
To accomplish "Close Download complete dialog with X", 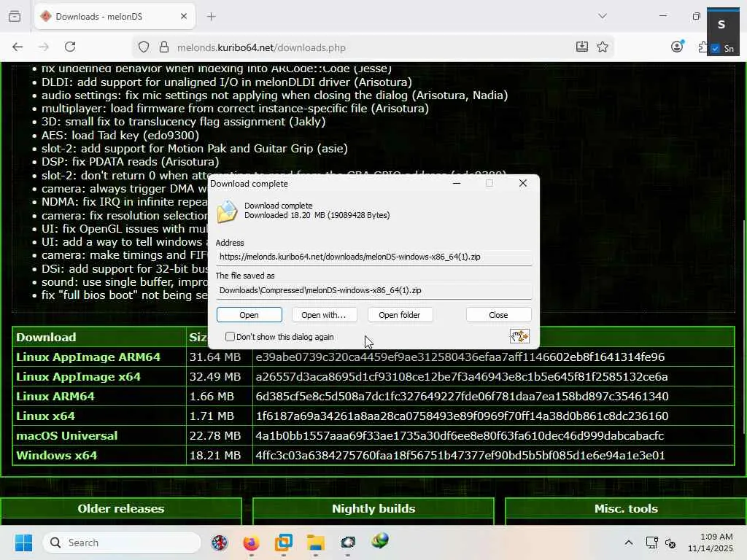I will 523,183.
